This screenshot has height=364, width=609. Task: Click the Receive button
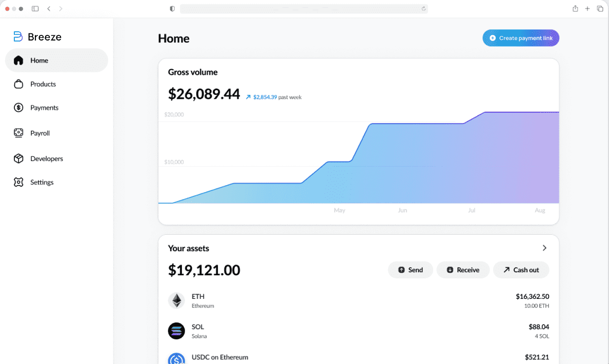click(463, 270)
